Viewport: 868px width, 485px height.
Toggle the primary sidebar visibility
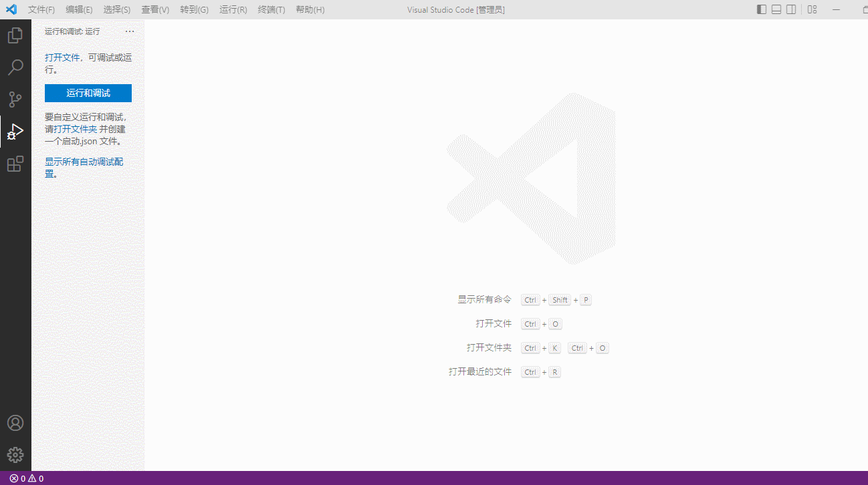(761, 9)
